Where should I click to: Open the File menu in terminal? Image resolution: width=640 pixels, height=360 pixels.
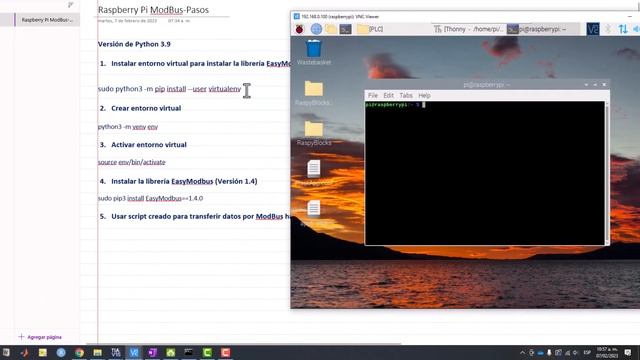click(373, 95)
